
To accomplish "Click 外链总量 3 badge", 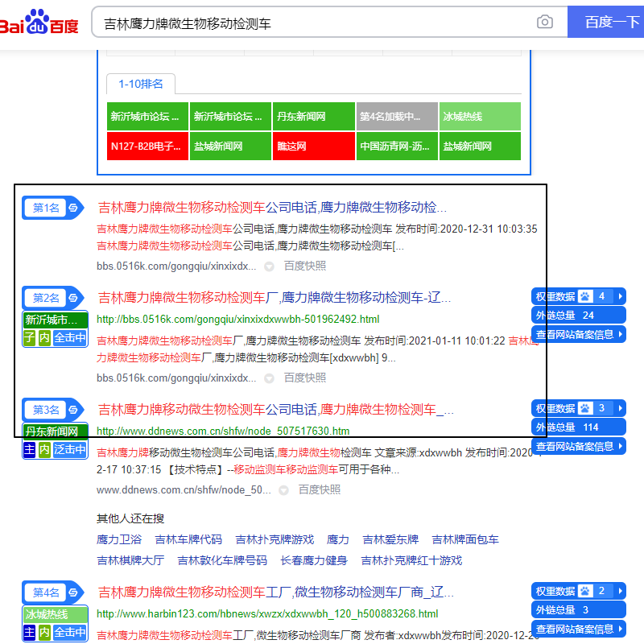I will coord(578,610).
